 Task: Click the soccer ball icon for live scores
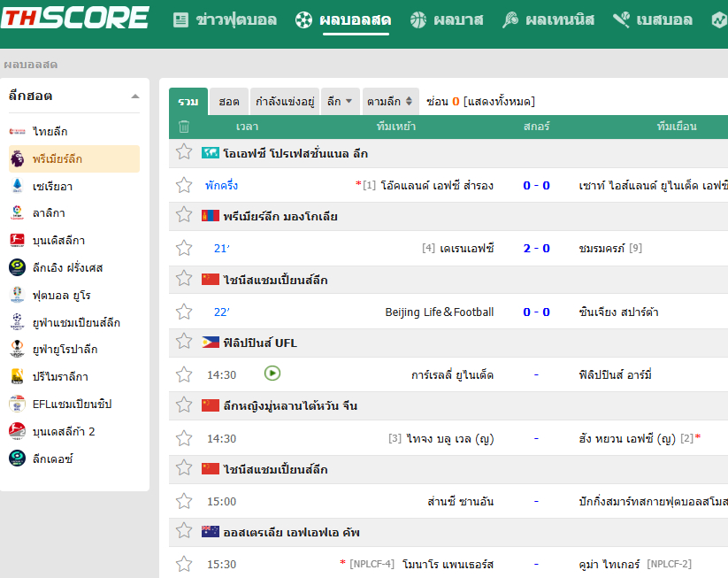pyautogui.click(x=303, y=20)
